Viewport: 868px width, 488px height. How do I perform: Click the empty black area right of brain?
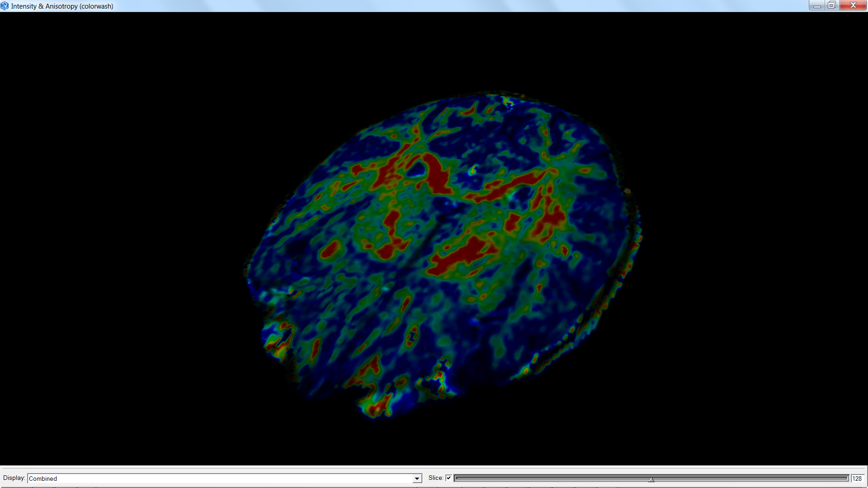click(750, 244)
